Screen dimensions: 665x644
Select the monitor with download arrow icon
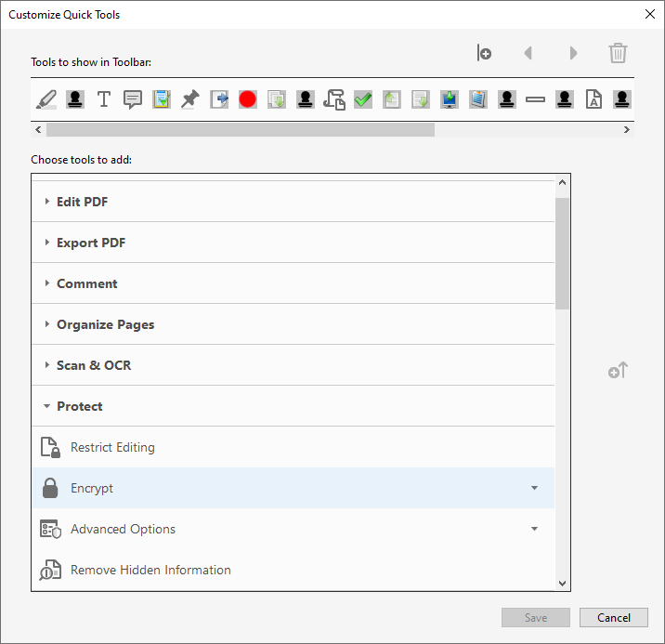pos(450,99)
